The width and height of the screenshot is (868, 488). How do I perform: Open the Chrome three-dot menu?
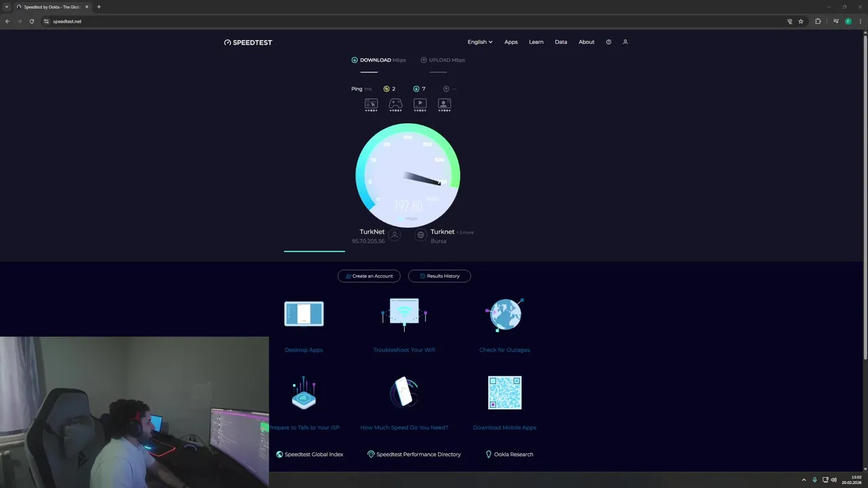[860, 21]
